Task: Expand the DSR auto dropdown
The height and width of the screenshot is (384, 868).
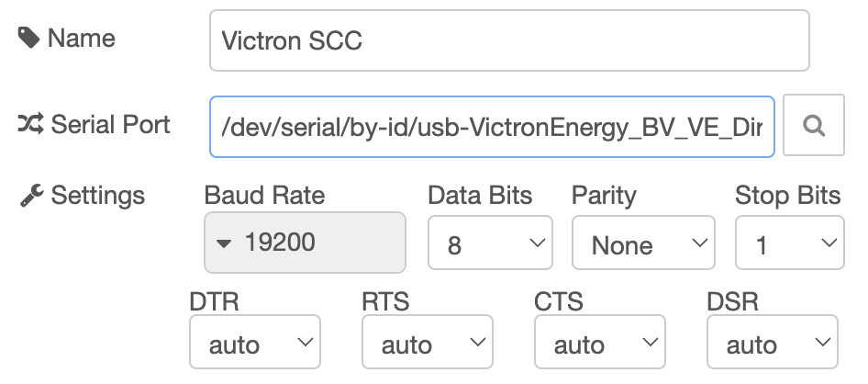Action: coord(772,344)
